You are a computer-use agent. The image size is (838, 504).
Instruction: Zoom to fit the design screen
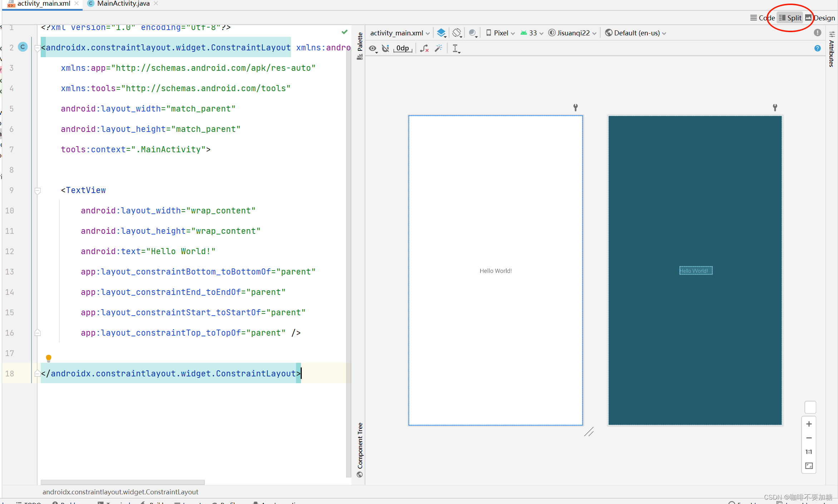(x=809, y=466)
